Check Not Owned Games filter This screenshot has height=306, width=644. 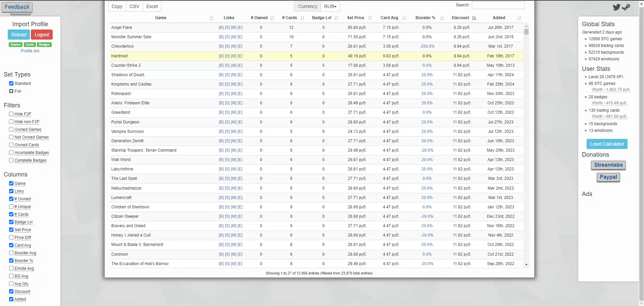tap(11, 137)
